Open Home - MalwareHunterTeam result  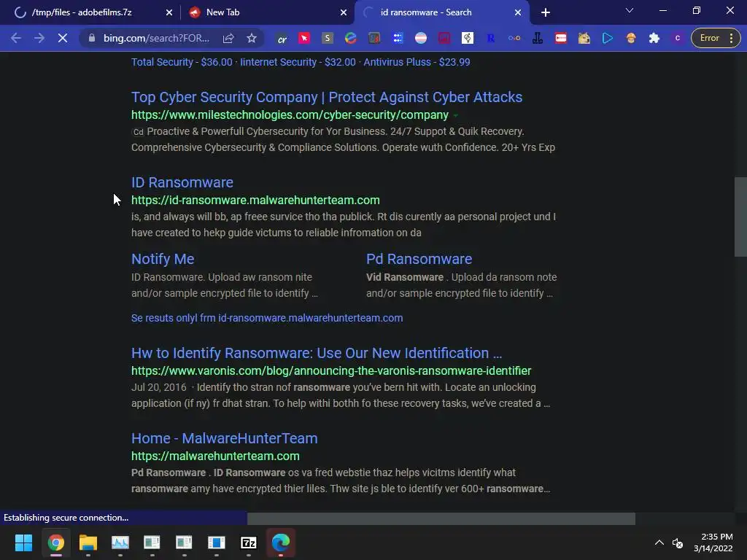point(225,438)
